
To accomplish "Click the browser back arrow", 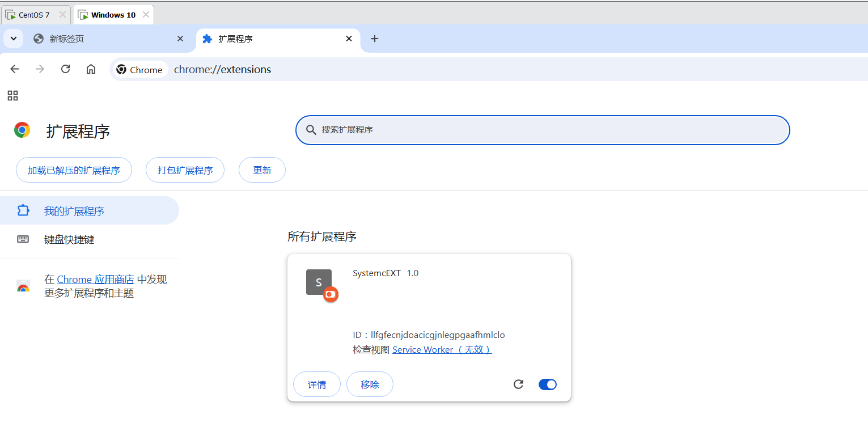I will pos(15,69).
